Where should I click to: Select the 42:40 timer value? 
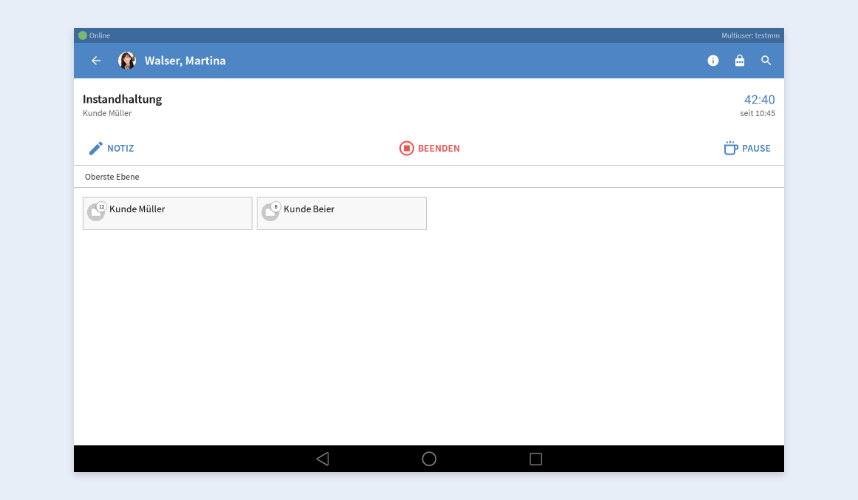[x=759, y=100]
